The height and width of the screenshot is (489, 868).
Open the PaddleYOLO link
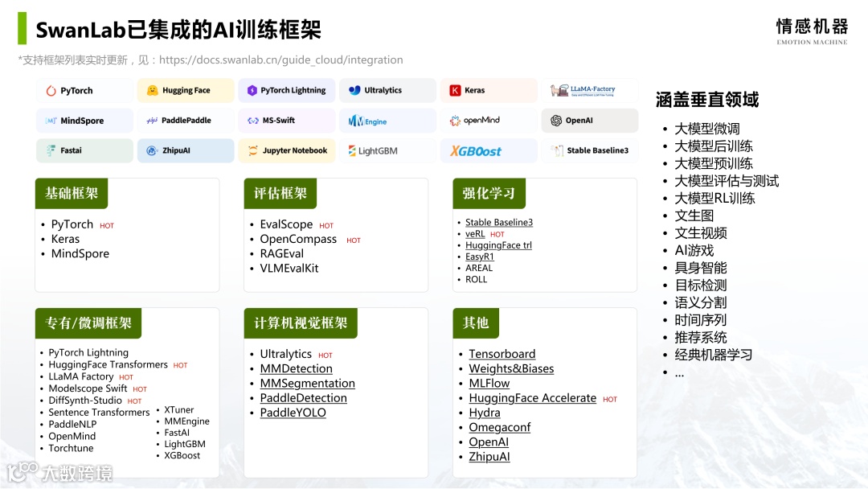(293, 413)
